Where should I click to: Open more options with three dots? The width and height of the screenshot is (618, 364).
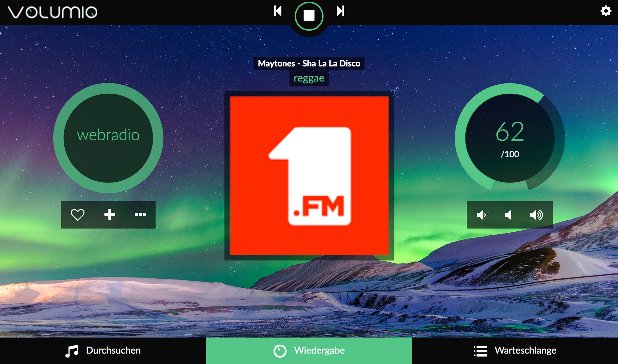coord(140,215)
